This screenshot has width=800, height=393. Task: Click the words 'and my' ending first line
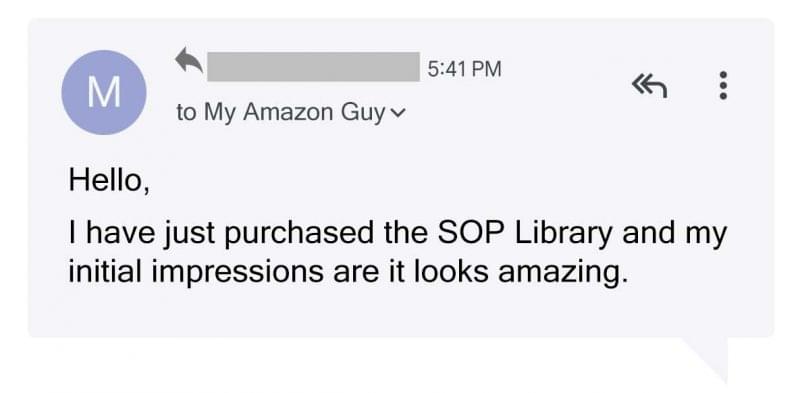tap(674, 234)
